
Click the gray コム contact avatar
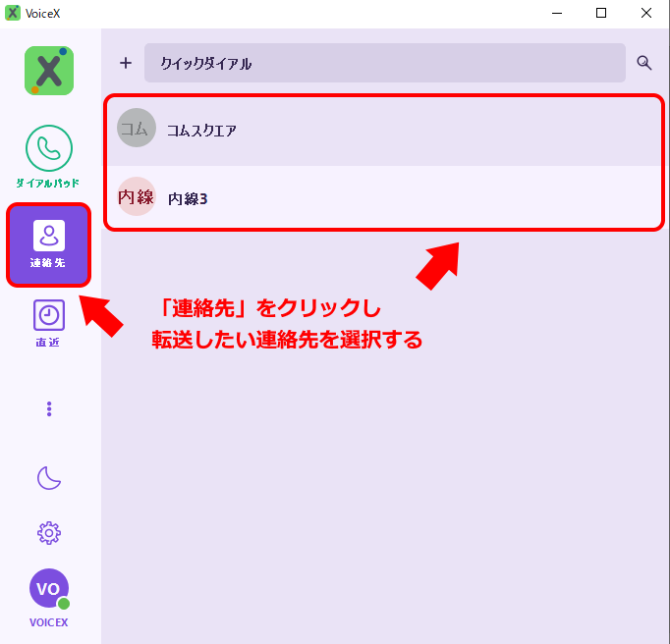pyautogui.click(x=136, y=129)
